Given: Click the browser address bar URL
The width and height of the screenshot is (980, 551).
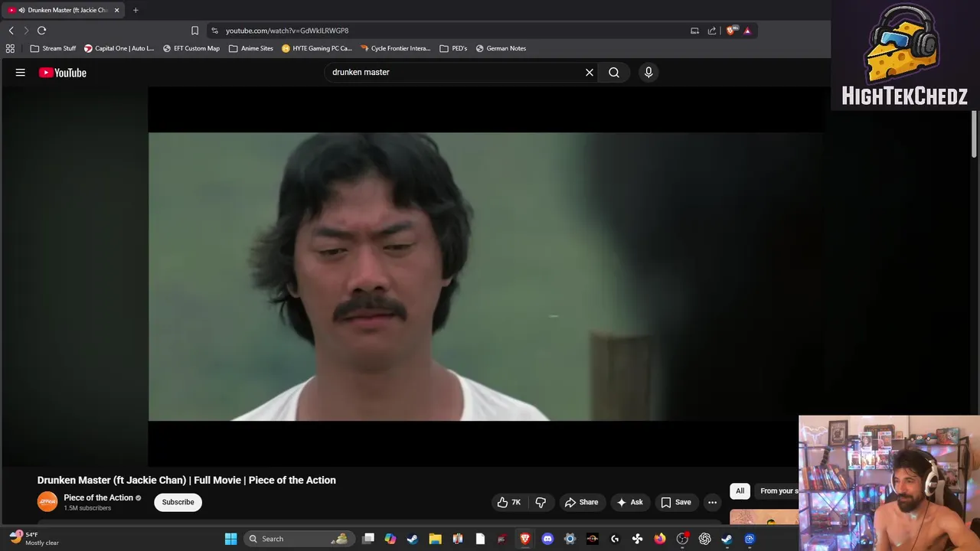Looking at the screenshot, I should pyautogui.click(x=287, y=31).
